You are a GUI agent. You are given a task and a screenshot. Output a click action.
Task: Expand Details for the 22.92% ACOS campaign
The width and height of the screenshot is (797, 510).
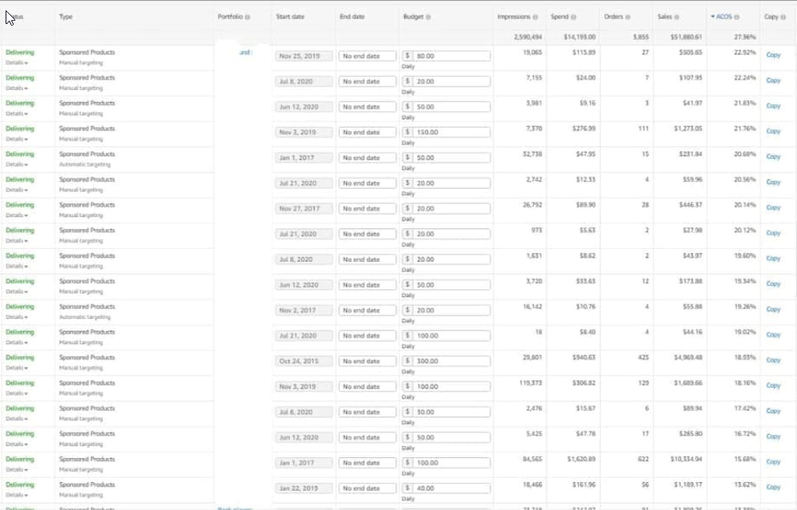[17, 63]
